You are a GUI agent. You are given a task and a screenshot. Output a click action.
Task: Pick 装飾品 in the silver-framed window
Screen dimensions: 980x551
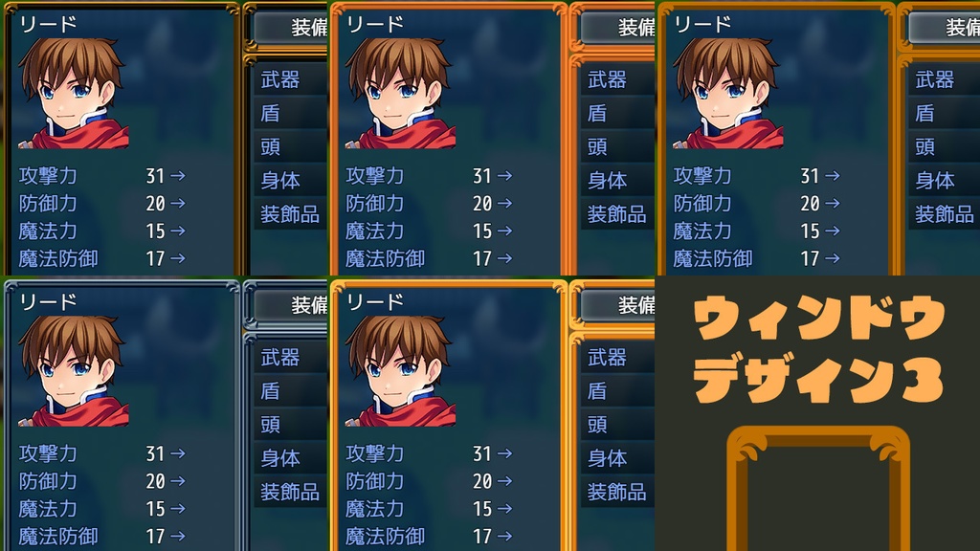pyautogui.click(x=291, y=493)
